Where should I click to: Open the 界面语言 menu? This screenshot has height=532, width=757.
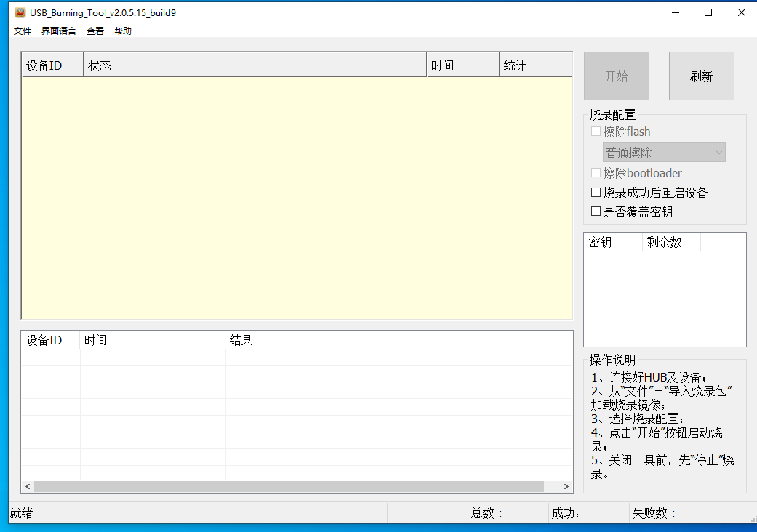[58, 31]
